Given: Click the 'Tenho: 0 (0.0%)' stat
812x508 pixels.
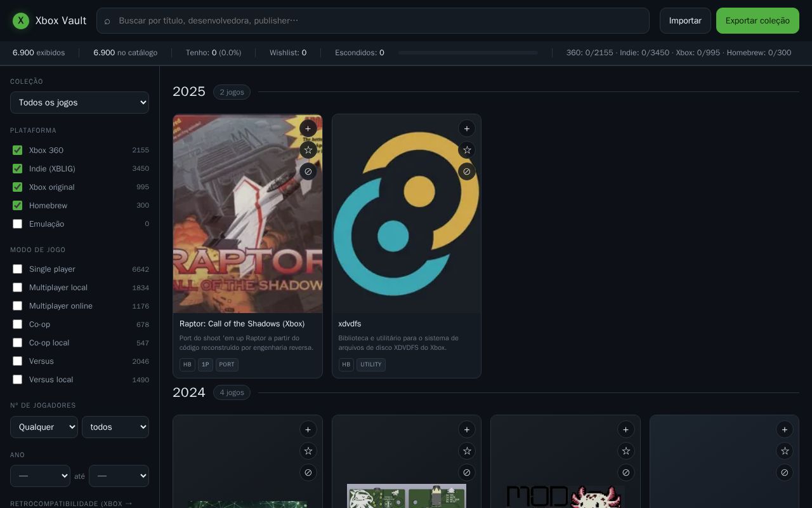Looking at the screenshot, I should pos(213,53).
